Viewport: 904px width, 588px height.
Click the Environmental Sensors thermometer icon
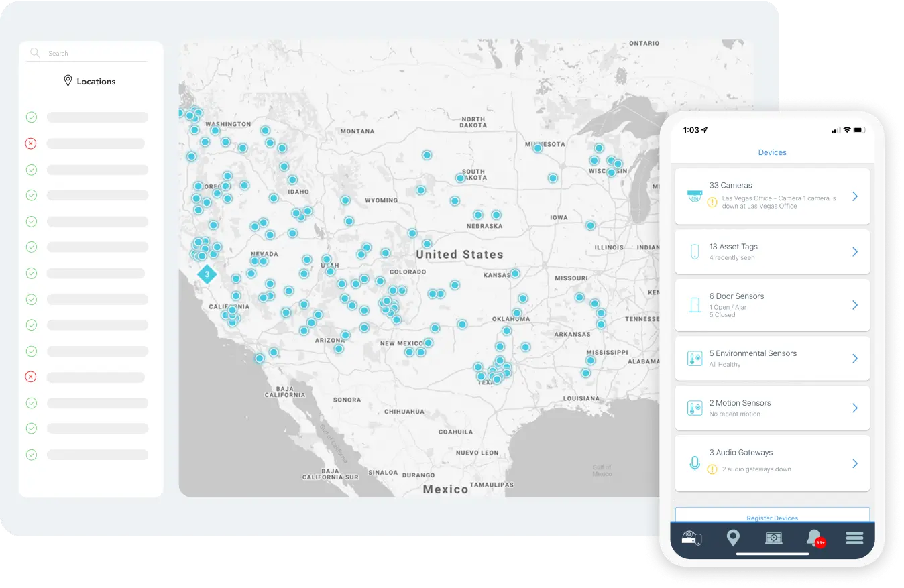(x=694, y=359)
